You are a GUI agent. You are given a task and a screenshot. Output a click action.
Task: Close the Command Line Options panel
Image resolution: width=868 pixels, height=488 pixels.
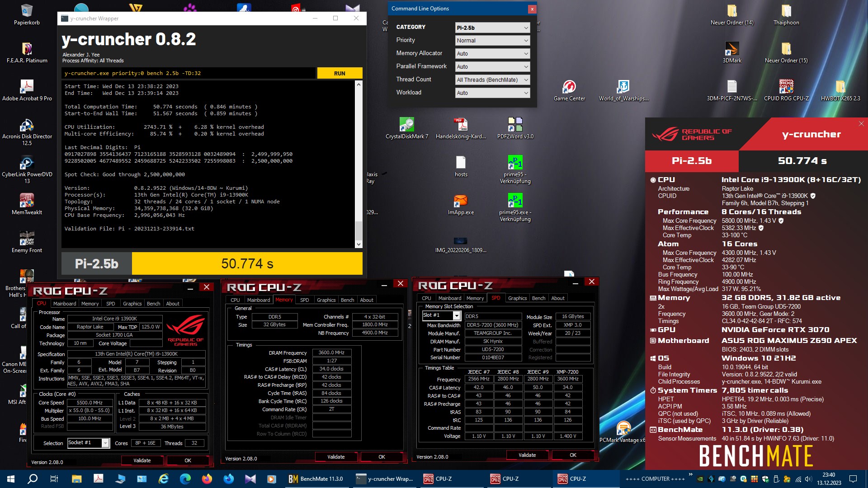(532, 9)
